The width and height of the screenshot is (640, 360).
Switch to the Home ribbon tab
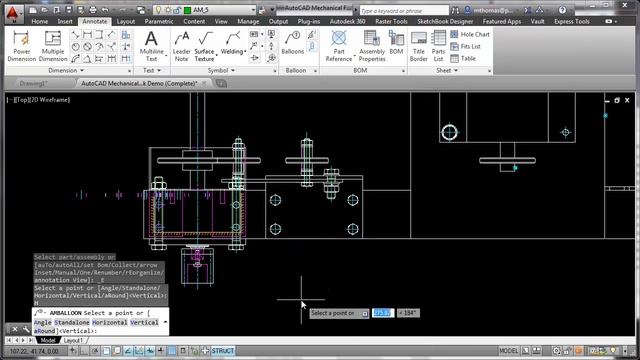(40, 21)
